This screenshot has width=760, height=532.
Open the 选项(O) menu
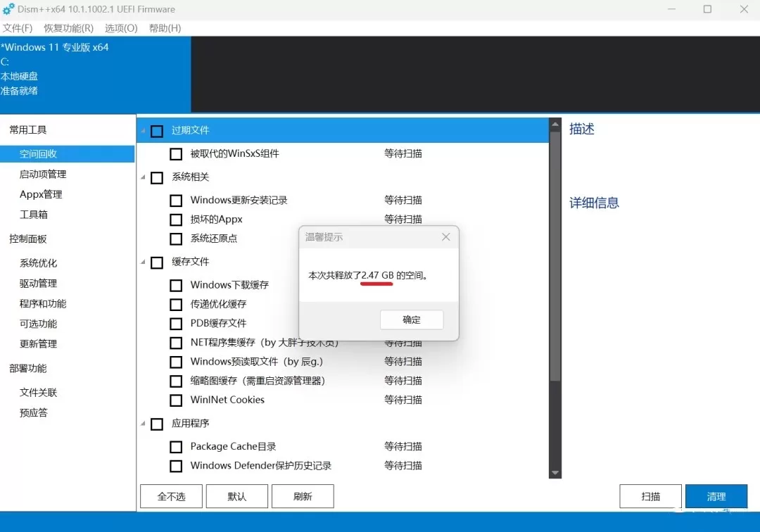121,28
